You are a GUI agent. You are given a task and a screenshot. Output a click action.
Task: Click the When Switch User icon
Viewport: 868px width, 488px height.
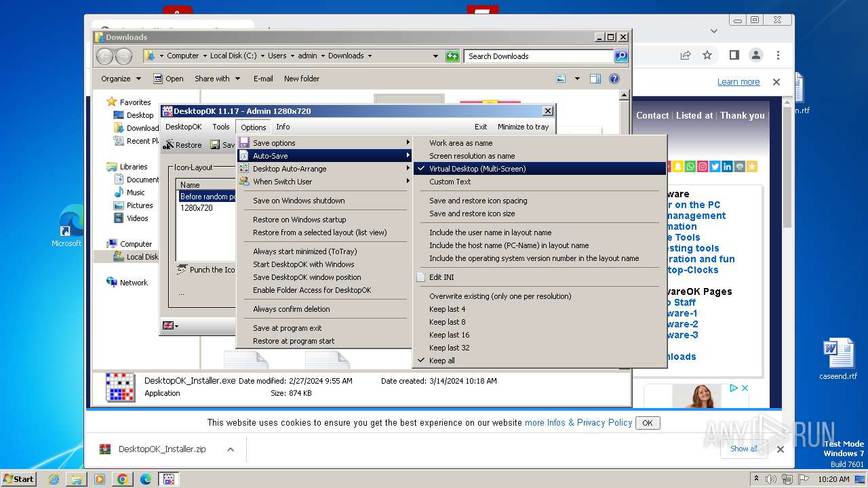pyautogui.click(x=244, y=182)
